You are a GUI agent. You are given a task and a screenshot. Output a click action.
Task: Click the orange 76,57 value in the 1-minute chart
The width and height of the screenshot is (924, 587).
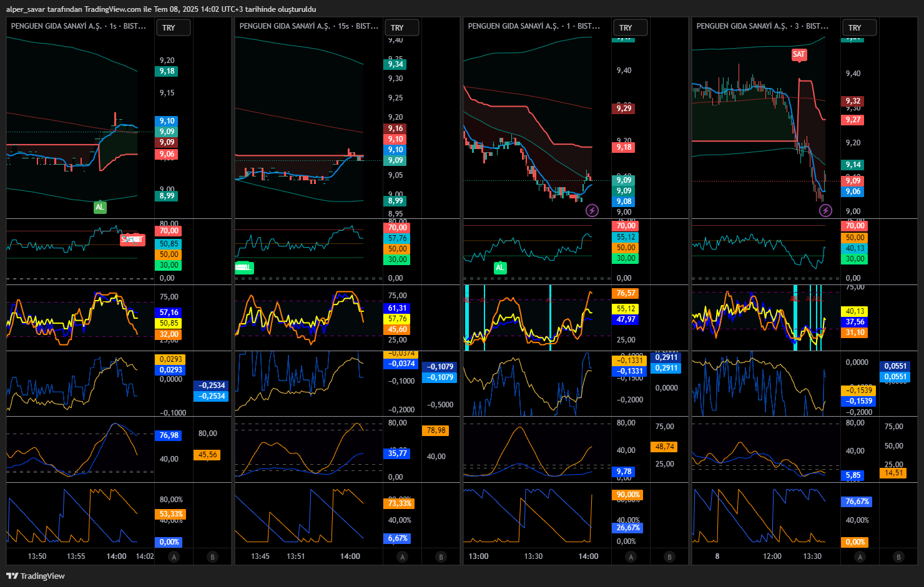pos(626,293)
